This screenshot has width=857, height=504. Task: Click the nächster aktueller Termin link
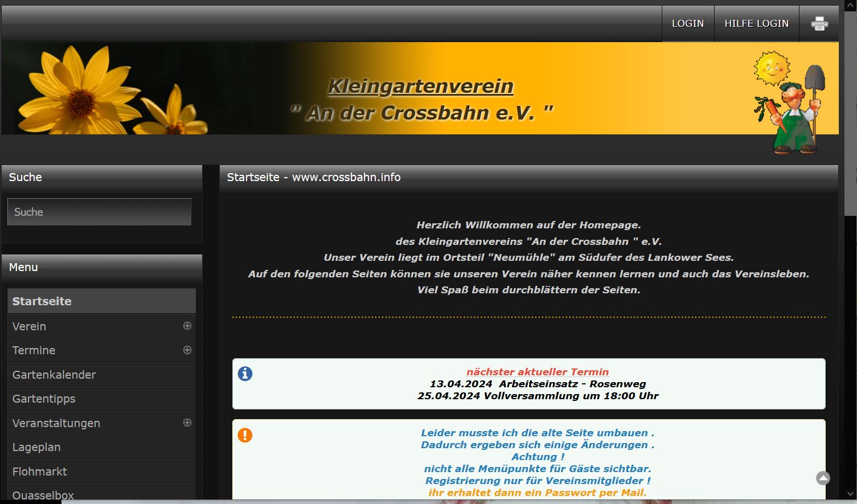538,372
